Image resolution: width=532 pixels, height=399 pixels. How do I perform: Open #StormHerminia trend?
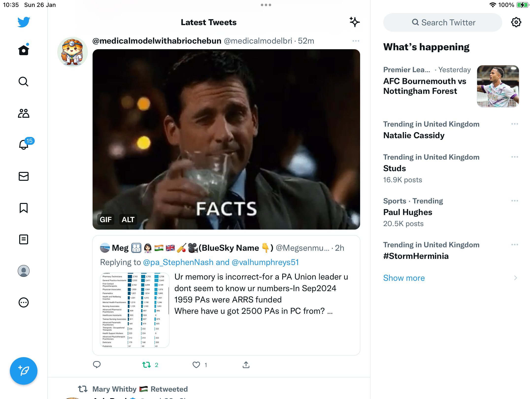[x=416, y=256]
